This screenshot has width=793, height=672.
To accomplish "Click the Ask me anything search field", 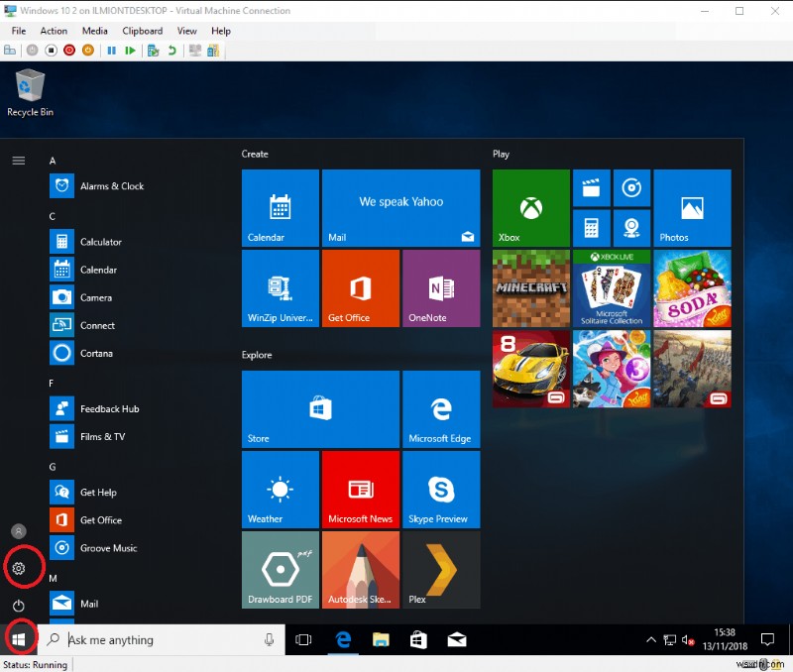I will [149, 639].
